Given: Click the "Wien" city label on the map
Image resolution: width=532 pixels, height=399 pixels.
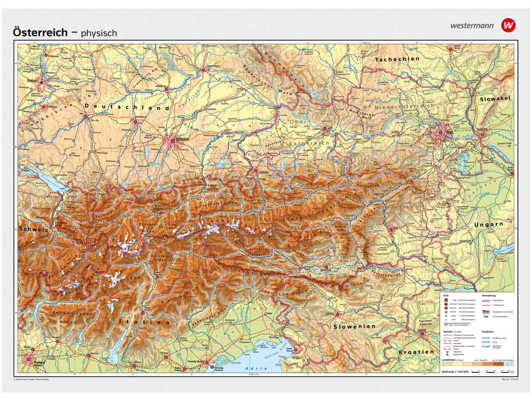Looking at the screenshot, I should click(x=450, y=132).
